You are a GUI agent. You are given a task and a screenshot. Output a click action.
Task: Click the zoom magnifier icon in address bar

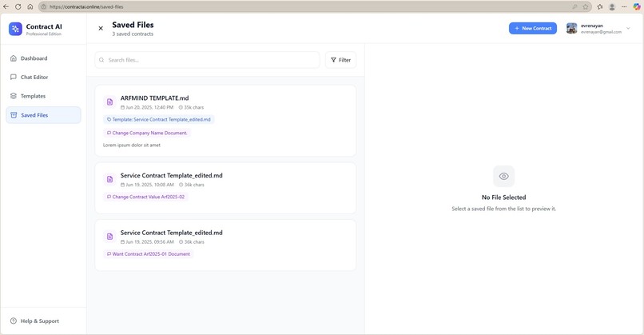tap(574, 6)
